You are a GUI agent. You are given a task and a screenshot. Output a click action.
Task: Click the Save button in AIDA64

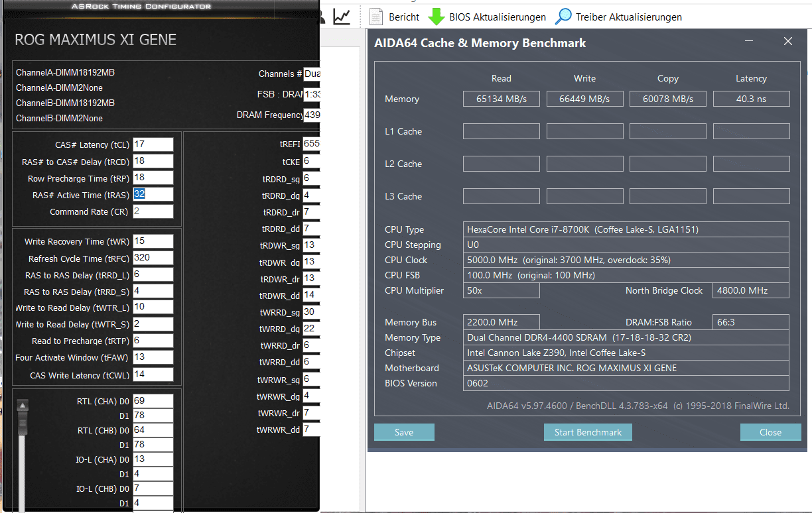(x=404, y=432)
